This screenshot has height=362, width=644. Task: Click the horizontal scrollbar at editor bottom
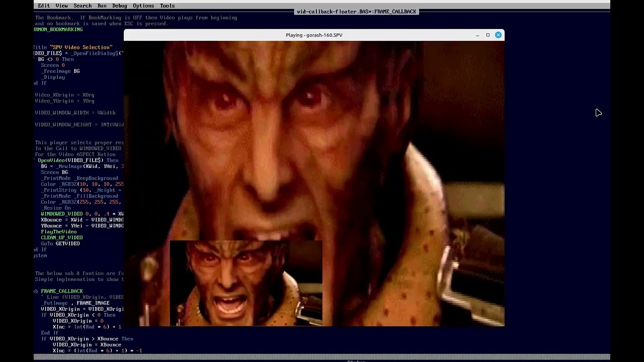pyautogui.click(x=322, y=357)
